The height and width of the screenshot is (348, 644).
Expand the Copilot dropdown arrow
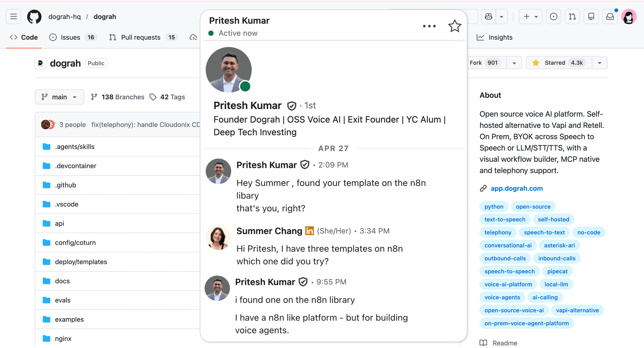[501, 16]
